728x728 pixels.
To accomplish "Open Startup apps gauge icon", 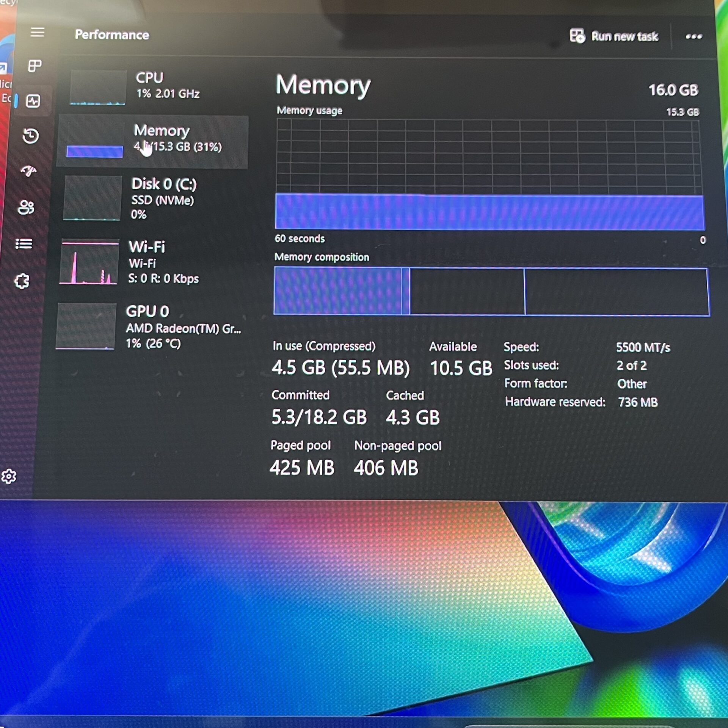I will [x=28, y=171].
